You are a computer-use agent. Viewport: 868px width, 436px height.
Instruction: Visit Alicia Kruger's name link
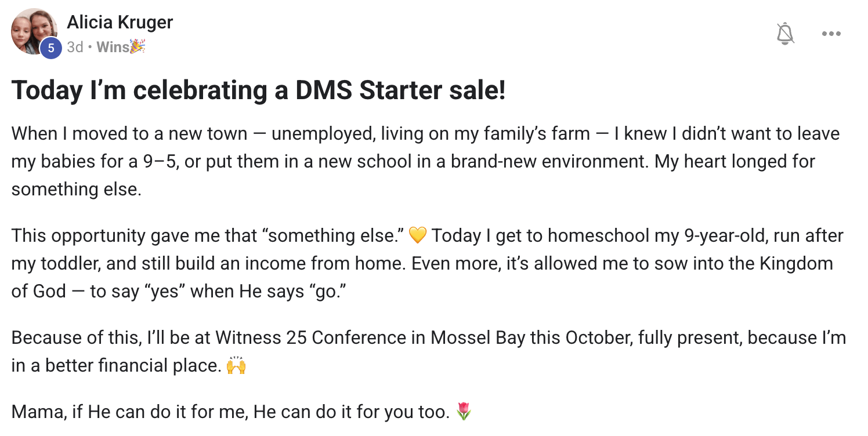(x=120, y=23)
